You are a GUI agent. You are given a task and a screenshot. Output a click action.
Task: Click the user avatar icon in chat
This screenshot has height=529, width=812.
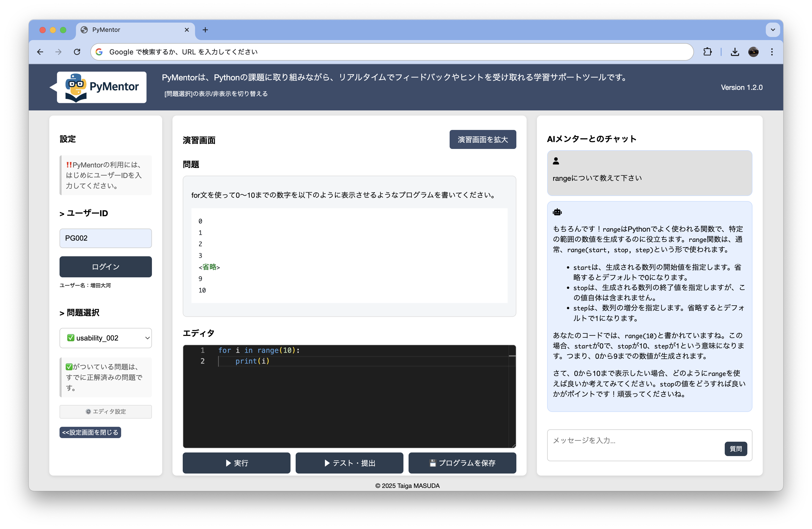coord(556,161)
